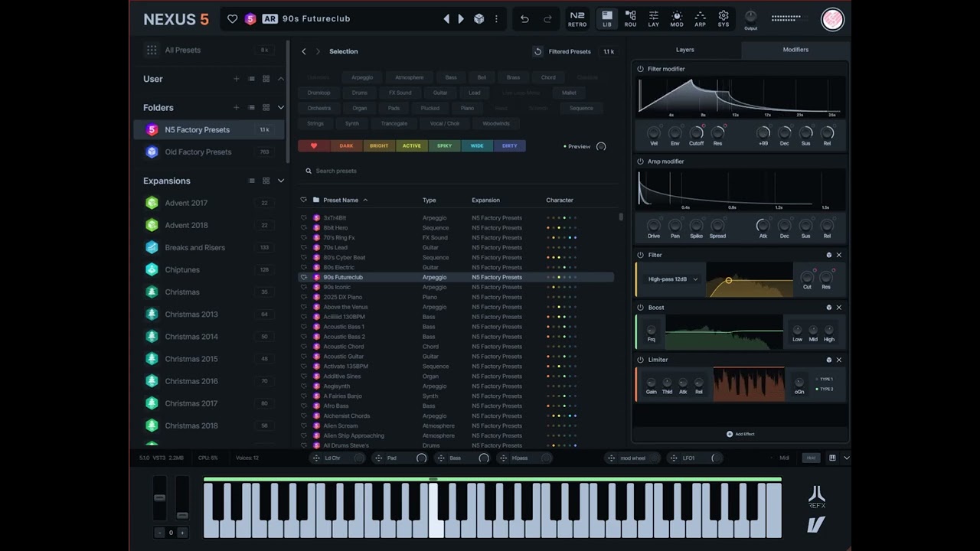Open the ROU routing page icon
The height and width of the screenshot is (551, 980).
click(630, 19)
